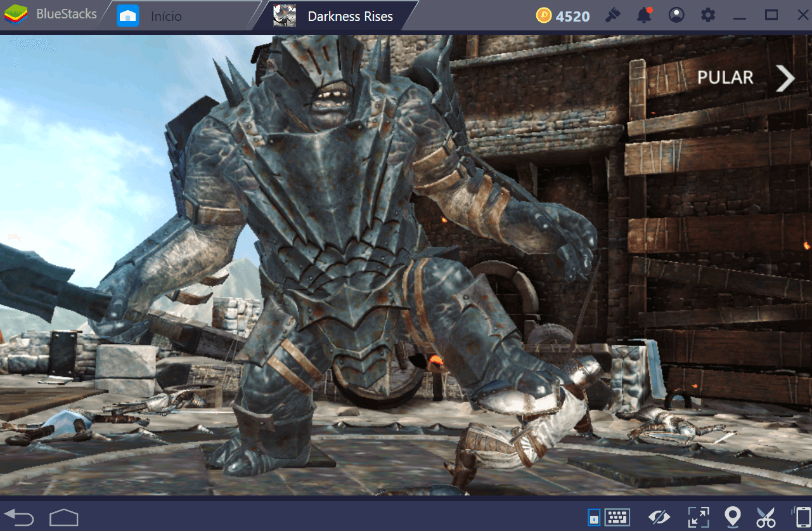The width and height of the screenshot is (812, 531).
Task: Click the BlueStacks points coin icon
Action: tap(544, 16)
